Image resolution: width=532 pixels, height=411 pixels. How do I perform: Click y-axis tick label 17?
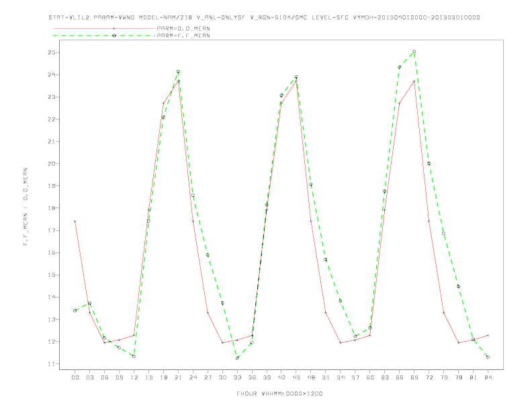point(52,230)
